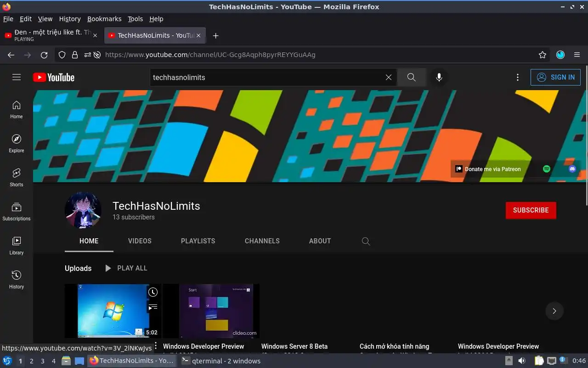Open YouTube settings three-dot menu
Viewport: 588px width, 368px height.
(x=518, y=77)
